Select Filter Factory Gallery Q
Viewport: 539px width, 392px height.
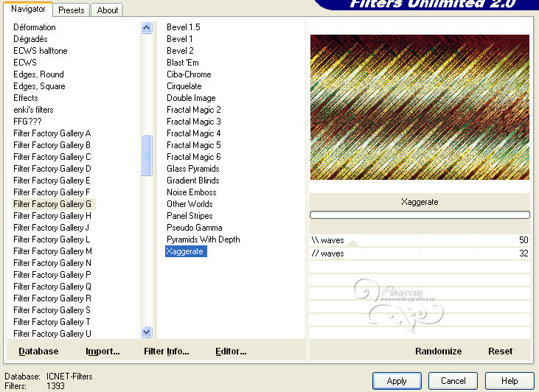point(52,287)
